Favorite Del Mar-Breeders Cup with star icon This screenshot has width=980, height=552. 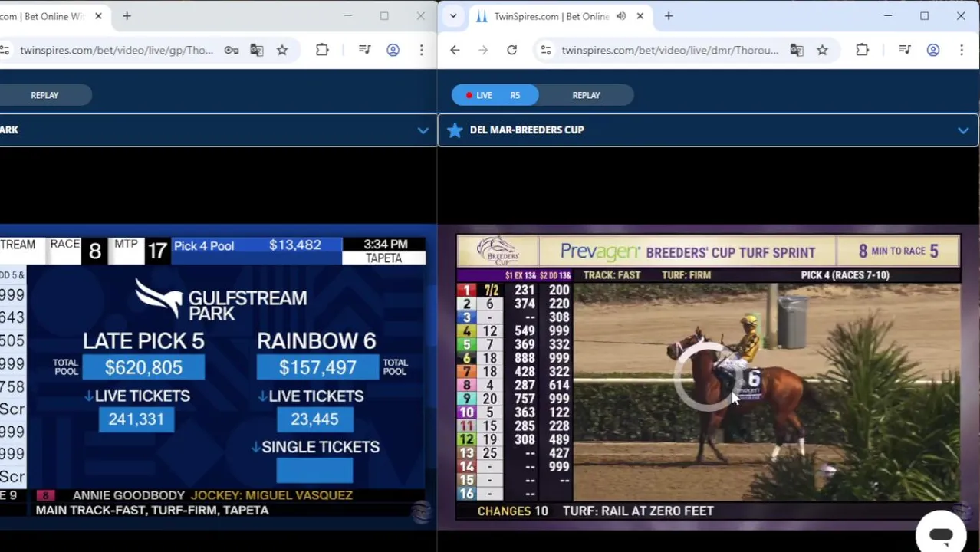click(x=455, y=130)
